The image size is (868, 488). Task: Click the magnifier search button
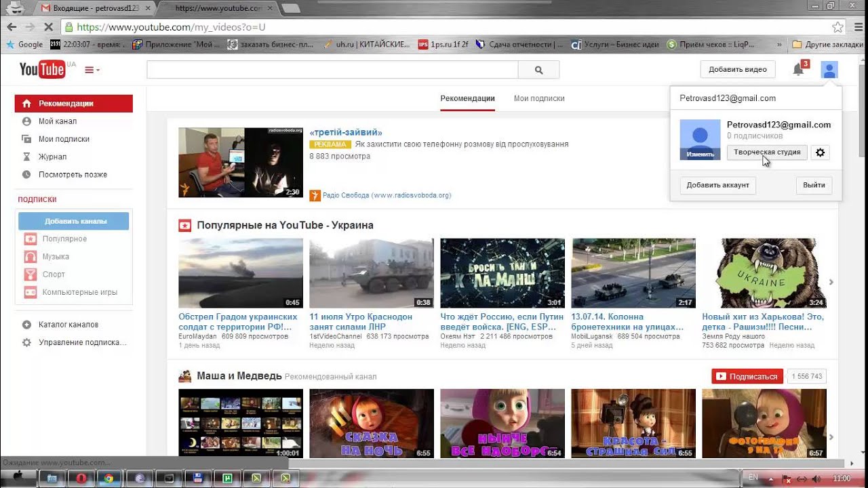539,70
